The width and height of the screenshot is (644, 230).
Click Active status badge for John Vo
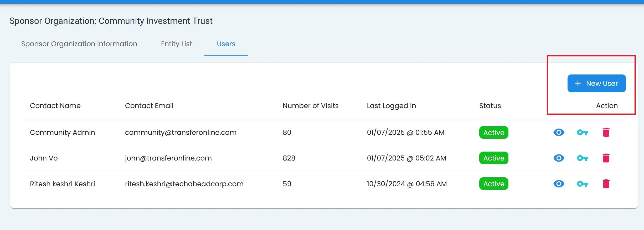[x=494, y=158]
